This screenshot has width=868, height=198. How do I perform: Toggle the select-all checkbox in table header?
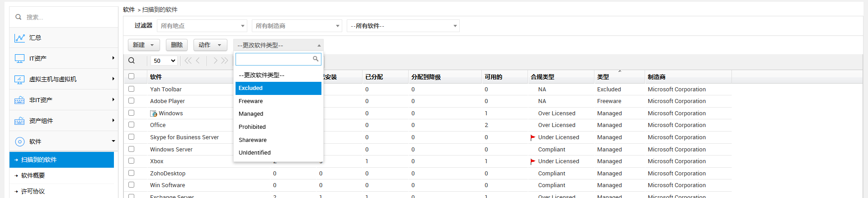tap(132, 76)
